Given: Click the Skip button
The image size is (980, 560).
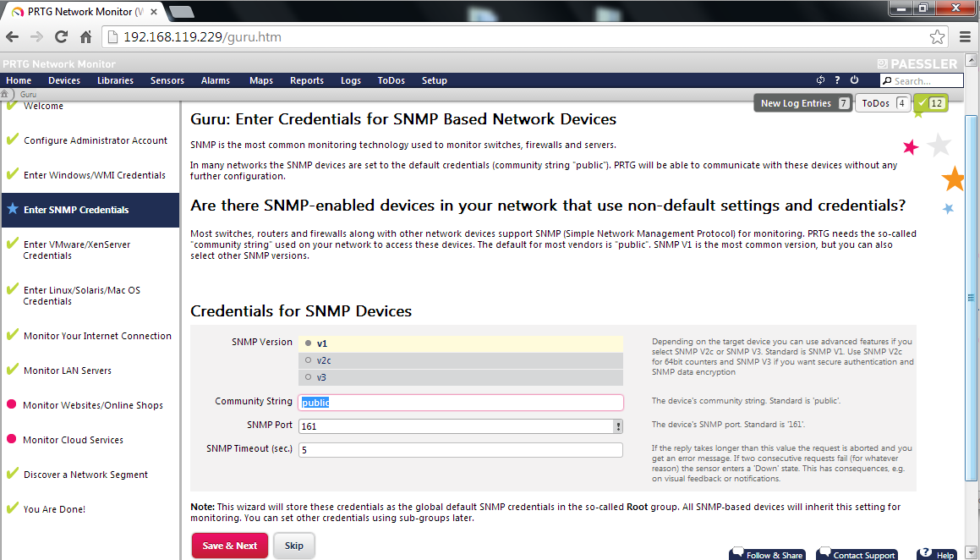Looking at the screenshot, I should [293, 546].
